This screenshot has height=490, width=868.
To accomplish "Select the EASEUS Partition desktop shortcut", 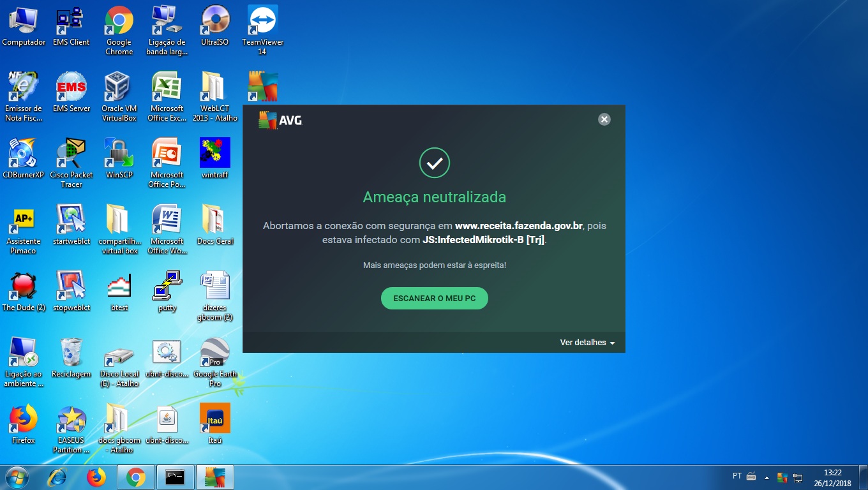I will click(x=71, y=429).
